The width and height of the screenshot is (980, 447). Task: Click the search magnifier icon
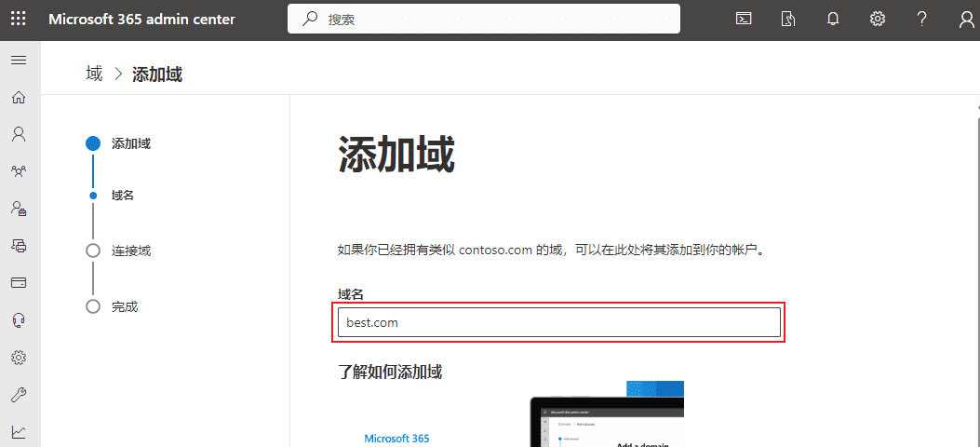[310, 19]
